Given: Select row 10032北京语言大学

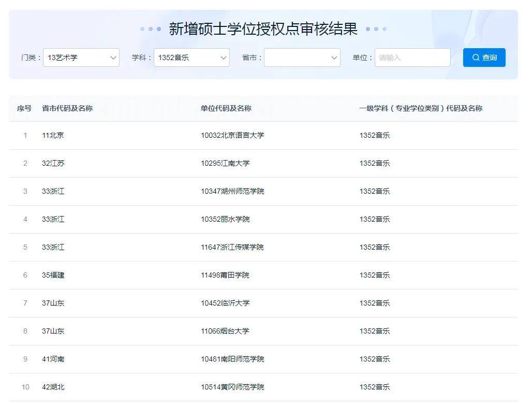Looking at the screenshot, I should click(263, 136).
